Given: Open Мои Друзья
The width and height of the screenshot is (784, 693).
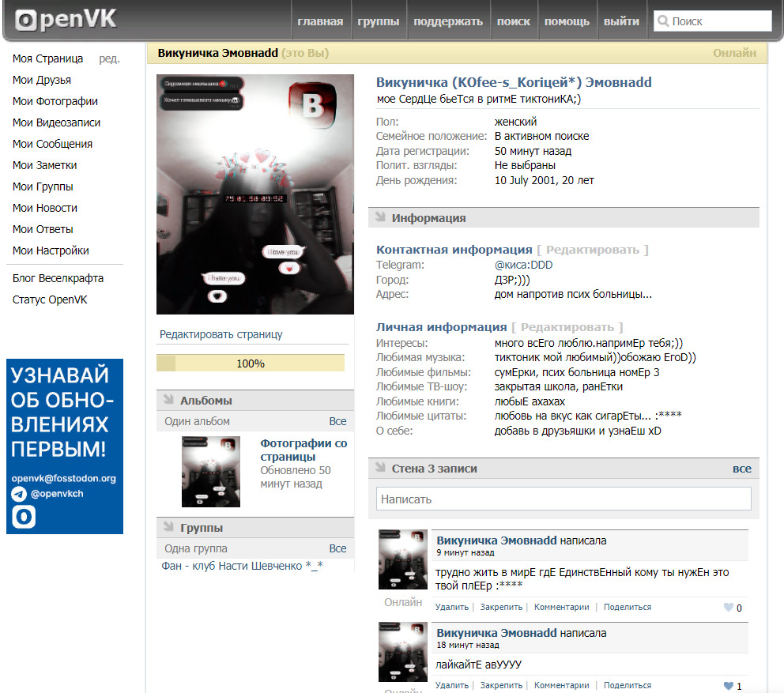Looking at the screenshot, I should tap(42, 80).
